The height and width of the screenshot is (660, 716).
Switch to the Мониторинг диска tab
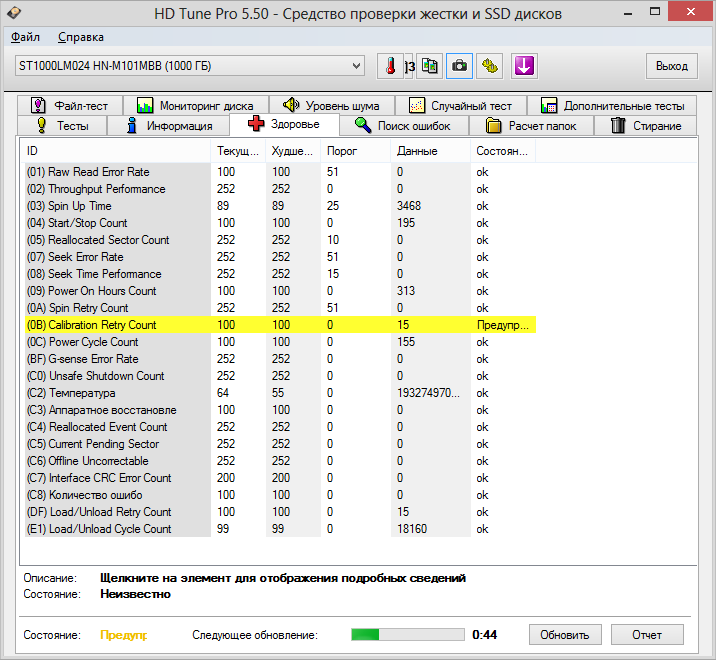click(x=195, y=106)
